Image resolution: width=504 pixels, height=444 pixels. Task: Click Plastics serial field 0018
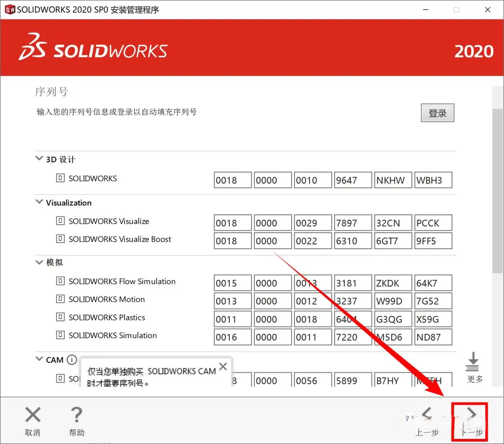coord(313,319)
